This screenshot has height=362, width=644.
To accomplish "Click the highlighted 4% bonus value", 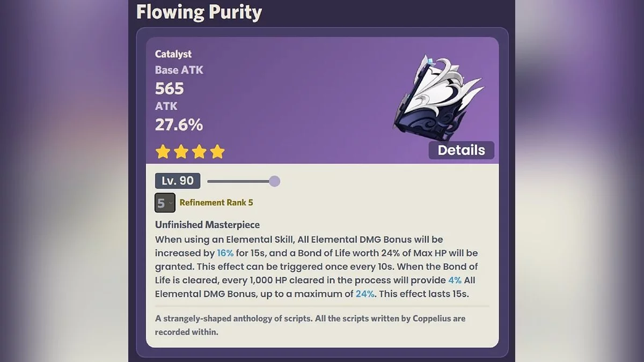I will pos(454,280).
